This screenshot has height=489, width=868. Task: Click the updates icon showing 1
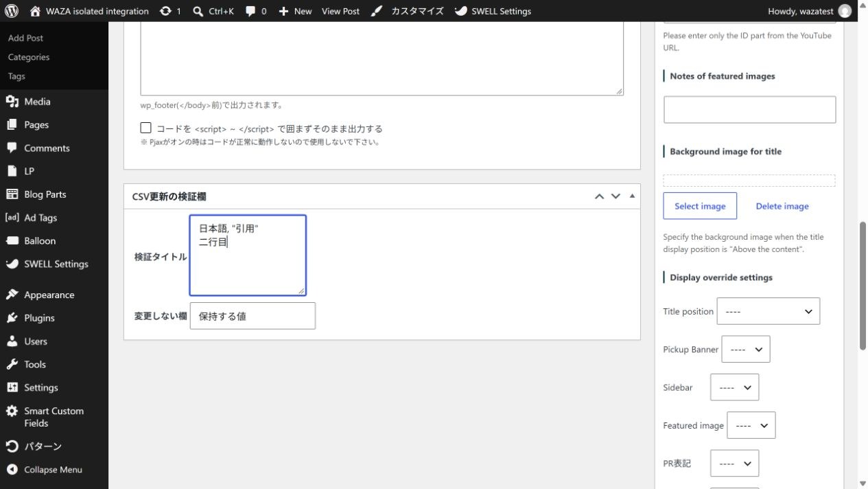tap(165, 11)
